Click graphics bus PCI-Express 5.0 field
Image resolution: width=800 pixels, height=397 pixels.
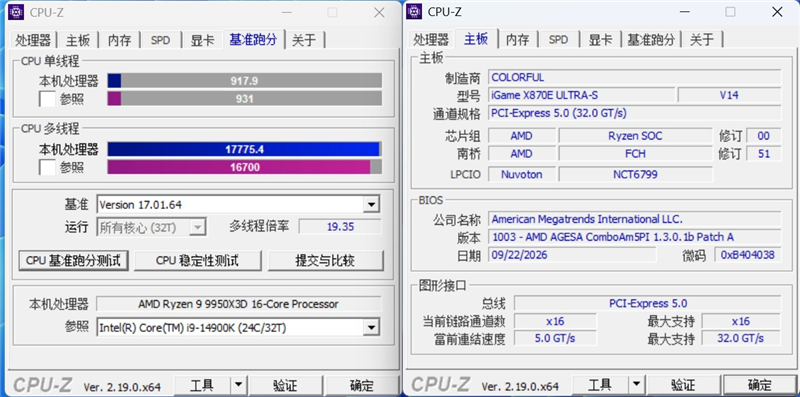point(647,304)
